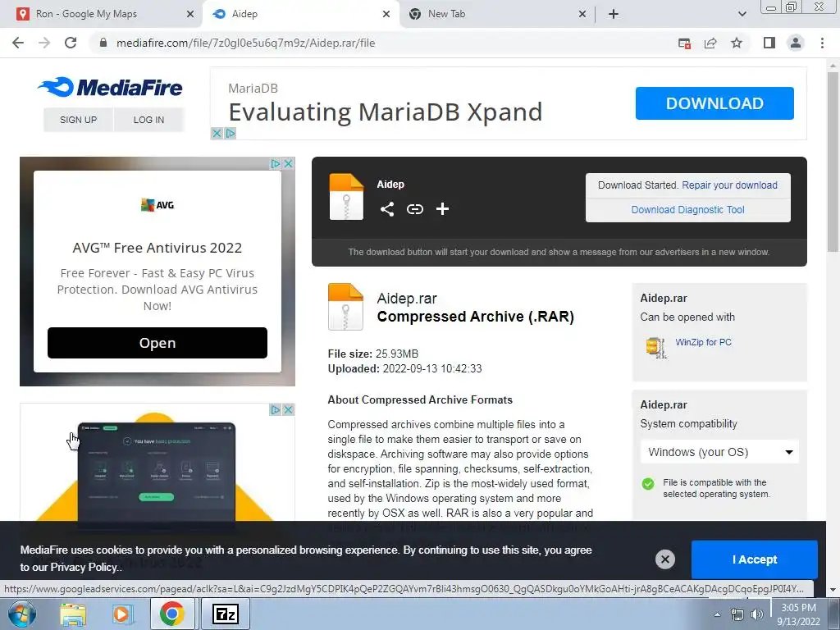Click the 'File size: 25.93MB' text
This screenshot has height=630, width=840.
pos(373,354)
